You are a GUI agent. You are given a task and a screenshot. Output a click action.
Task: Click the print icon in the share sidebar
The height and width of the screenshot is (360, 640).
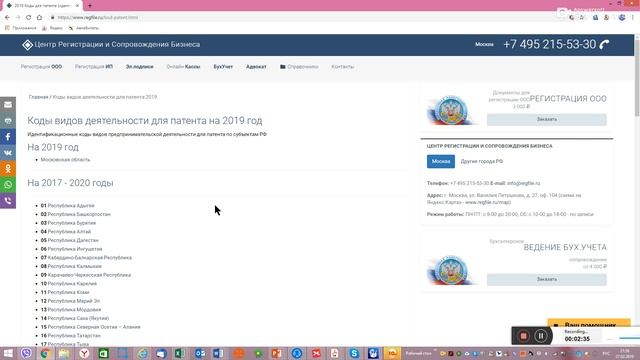tap(8, 121)
